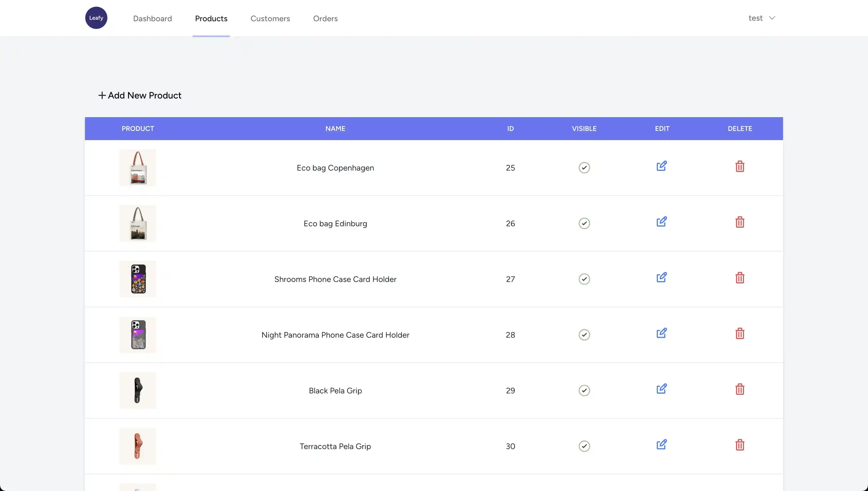Go to the Customers tab
The height and width of the screenshot is (491, 868).
(x=270, y=19)
